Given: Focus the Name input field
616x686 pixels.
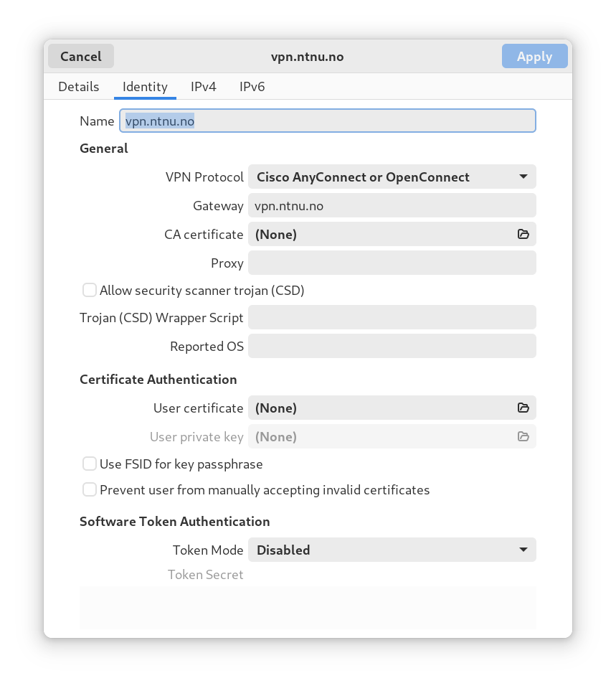Looking at the screenshot, I should pos(328,121).
